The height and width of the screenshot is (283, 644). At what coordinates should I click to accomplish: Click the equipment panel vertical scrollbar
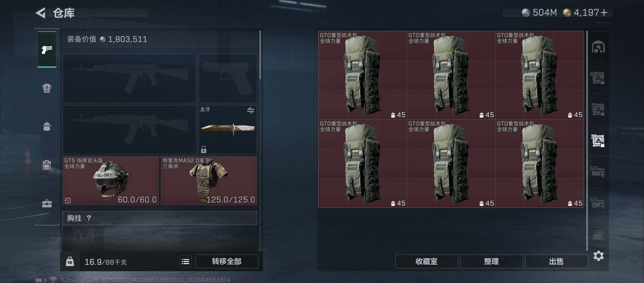click(x=260, y=55)
